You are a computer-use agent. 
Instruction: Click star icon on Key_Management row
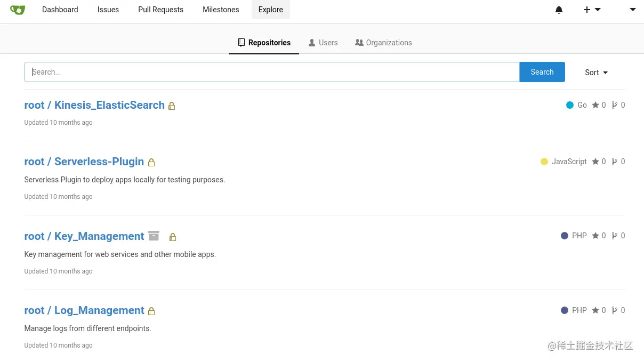[595, 236]
